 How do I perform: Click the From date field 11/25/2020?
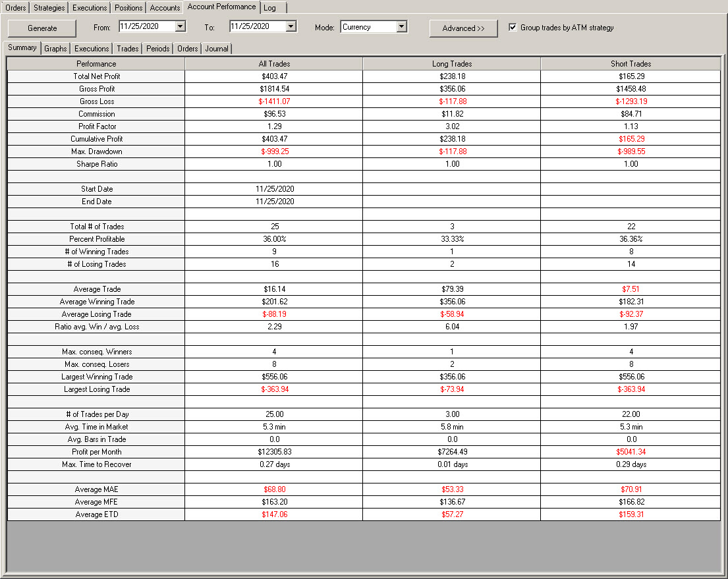(x=147, y=26)
